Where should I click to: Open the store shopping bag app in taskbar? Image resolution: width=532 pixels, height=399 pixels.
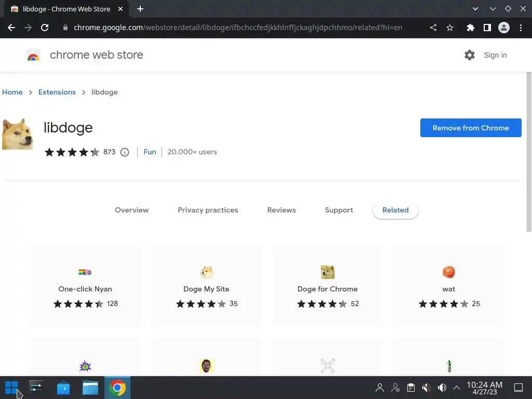pyautogui.click(x=63, y=388)
